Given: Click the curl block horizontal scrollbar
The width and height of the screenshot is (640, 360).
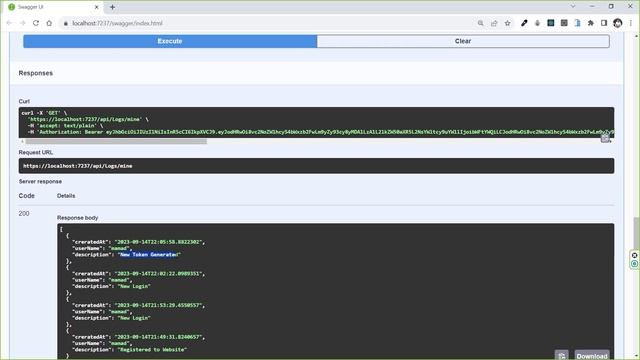Looking at the screenshot, I should (x=116, y=142).
